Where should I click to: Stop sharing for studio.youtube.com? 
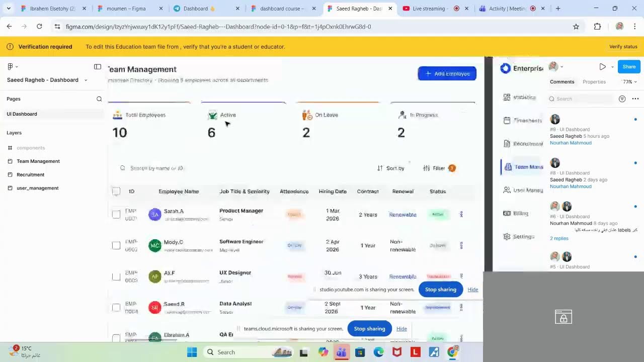440,290
